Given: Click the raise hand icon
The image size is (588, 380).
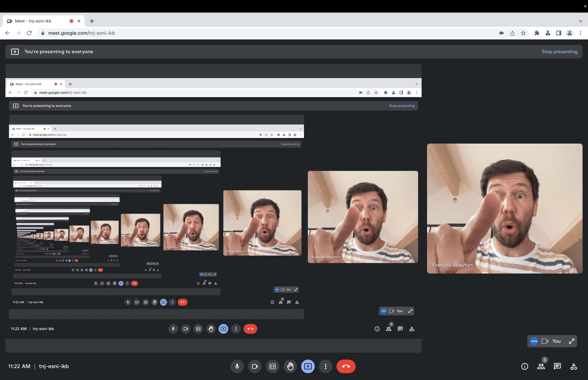Looking at the screenshot, I should 290,366.
